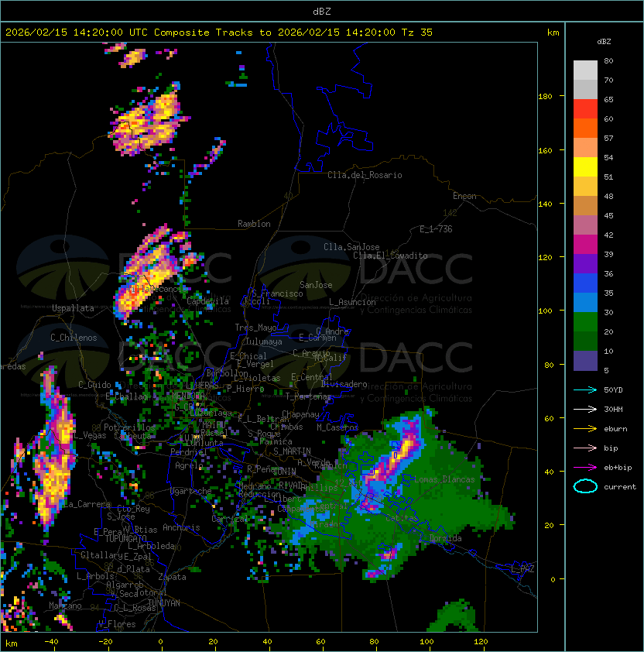
Task: Click the 'Clla.SanJose' place label
Action: pyautogui.click(x=351, y=247)
